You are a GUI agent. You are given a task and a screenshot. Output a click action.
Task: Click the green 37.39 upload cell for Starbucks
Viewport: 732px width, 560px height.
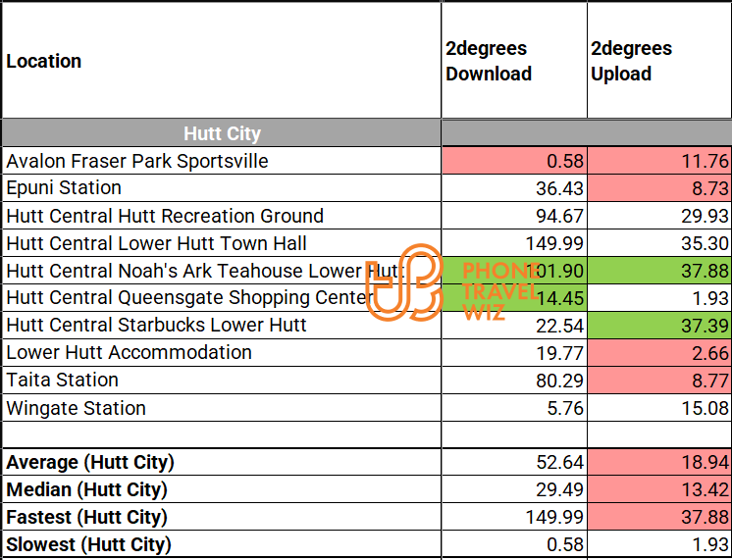(x=658, y=326)
